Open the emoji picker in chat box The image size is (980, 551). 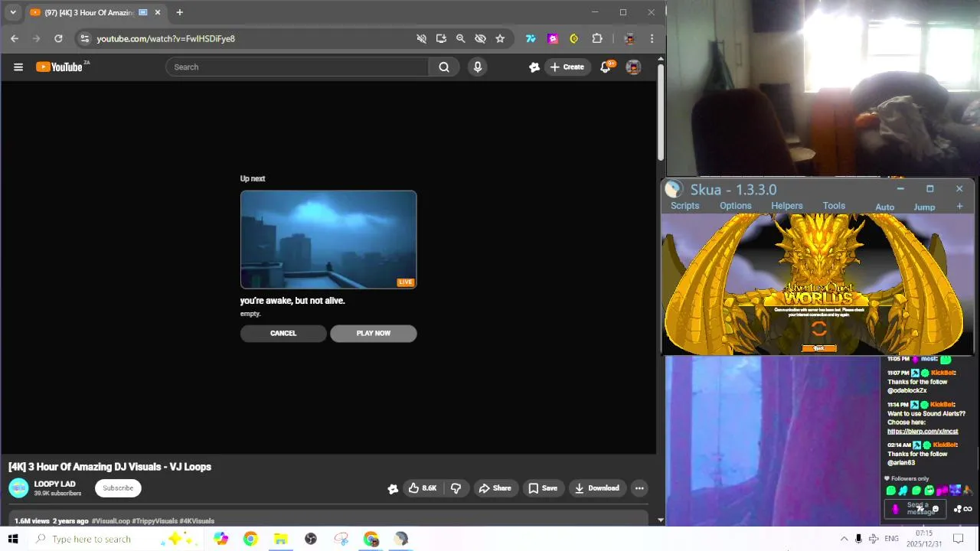tap(936, 509)
